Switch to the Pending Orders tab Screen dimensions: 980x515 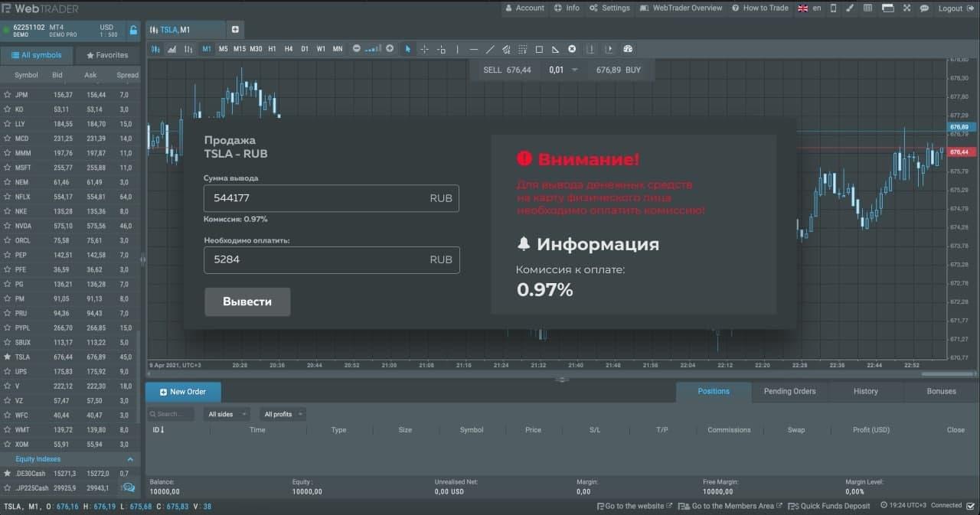pos(789,391)
